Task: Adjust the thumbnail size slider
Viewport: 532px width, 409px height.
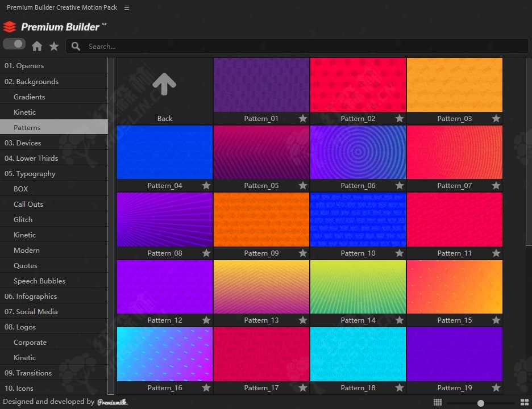Action: point(481,403)
